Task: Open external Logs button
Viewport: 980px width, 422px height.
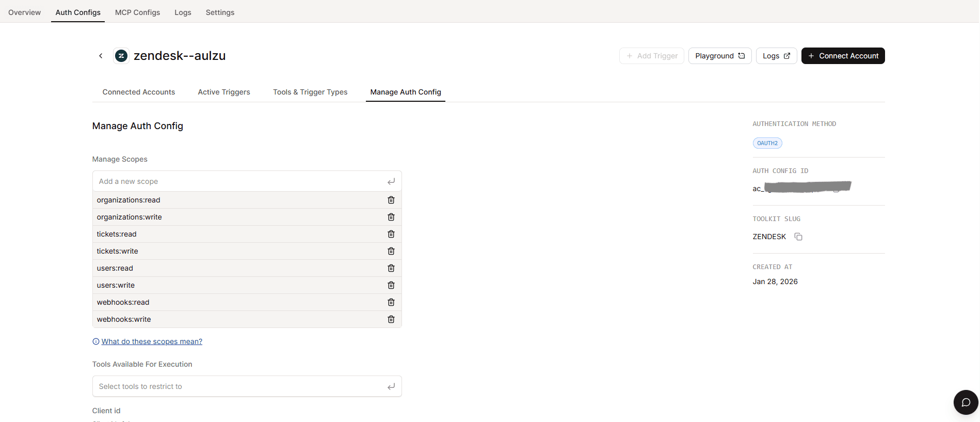Action: 777,56
